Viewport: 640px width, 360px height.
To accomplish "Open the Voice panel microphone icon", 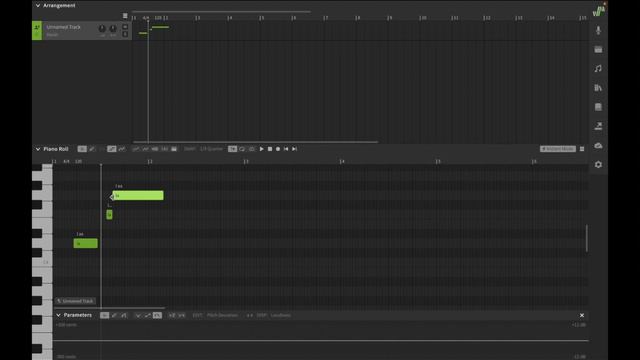I will (598, 30).
